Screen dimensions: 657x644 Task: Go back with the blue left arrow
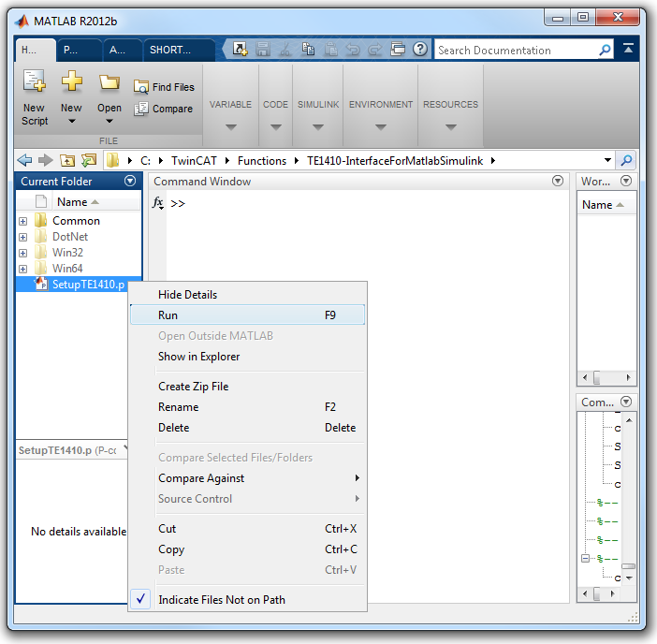[24, 160]
